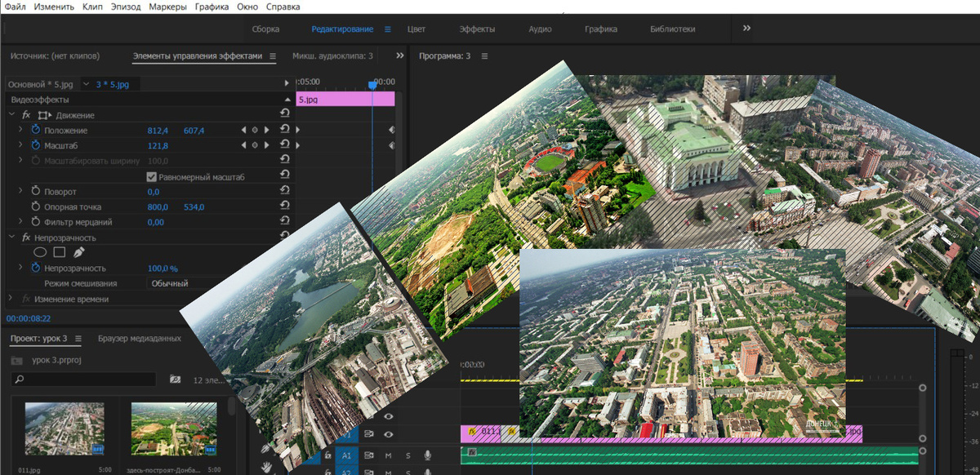Go to next Масштаб keyframe
The height and width of the screenshot is (475, 980).
pyautogui.click(x=266, y=145)
